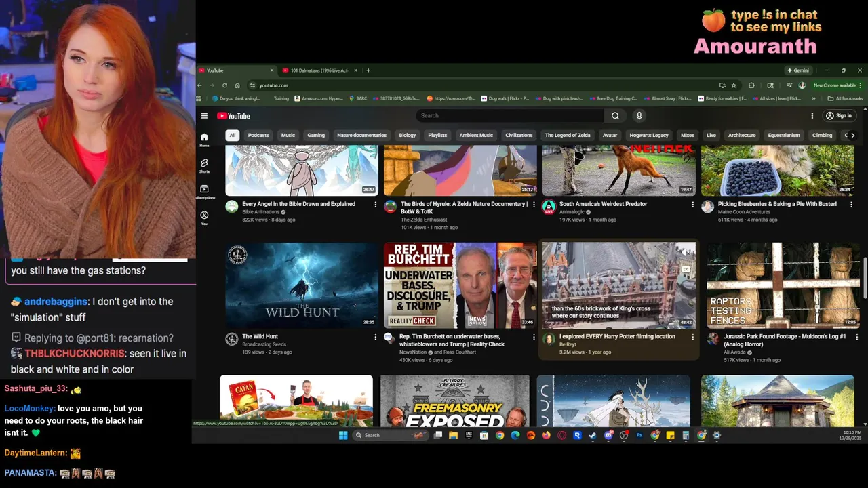
Task: Open the Free Dog Training bookmark
Action: (x=614, y=98)
